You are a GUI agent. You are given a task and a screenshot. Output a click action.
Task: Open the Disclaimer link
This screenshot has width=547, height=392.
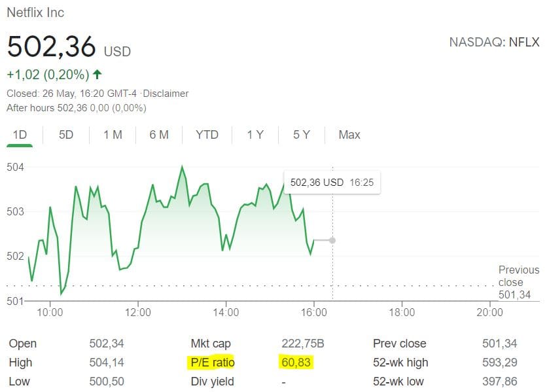coord(166,94)
